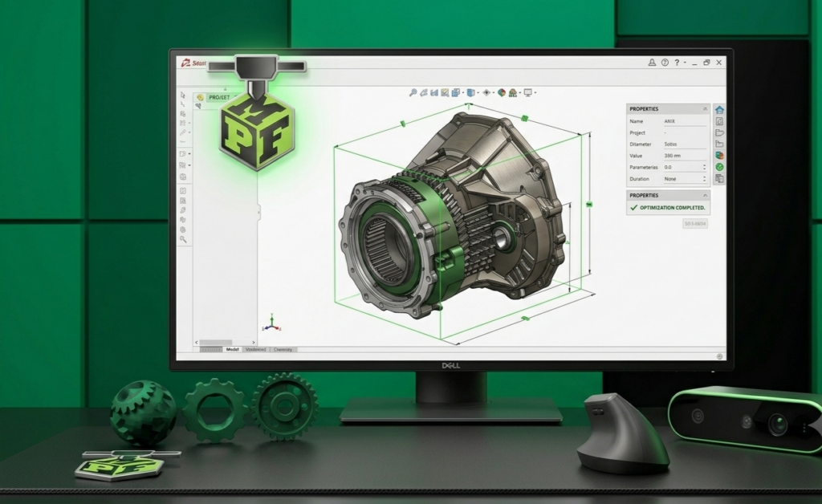Switch to the Model tab at the bottom
This screenshot has width=822, height=504.
point(232,349)
